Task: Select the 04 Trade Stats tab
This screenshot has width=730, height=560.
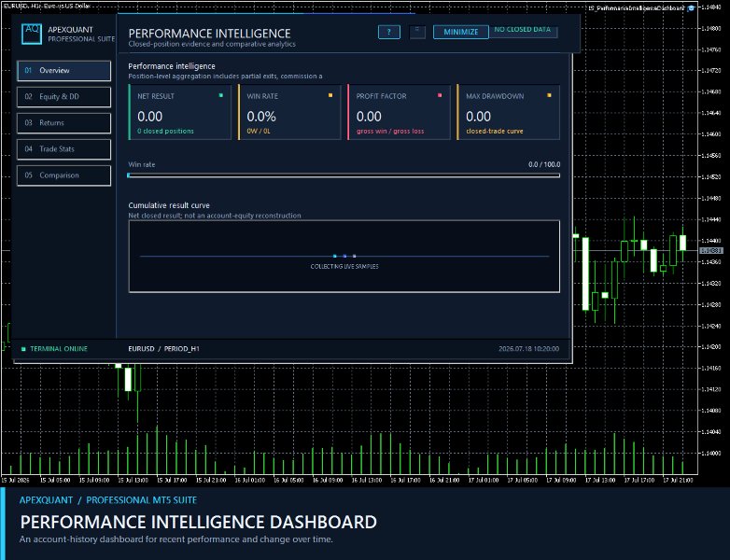Action: [x=63, y=149]
